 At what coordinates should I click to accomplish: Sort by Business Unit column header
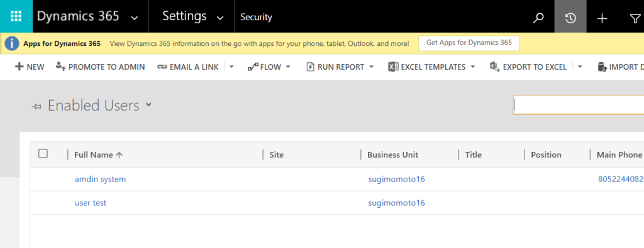click(x=392, y=155)
